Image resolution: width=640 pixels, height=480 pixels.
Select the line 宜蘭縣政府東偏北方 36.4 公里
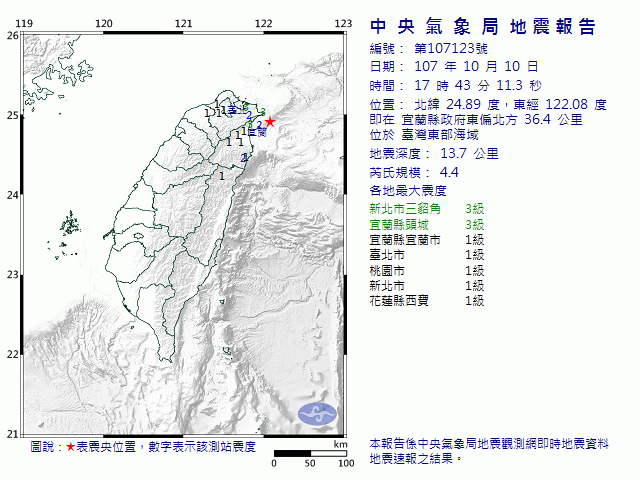(491, 120)
